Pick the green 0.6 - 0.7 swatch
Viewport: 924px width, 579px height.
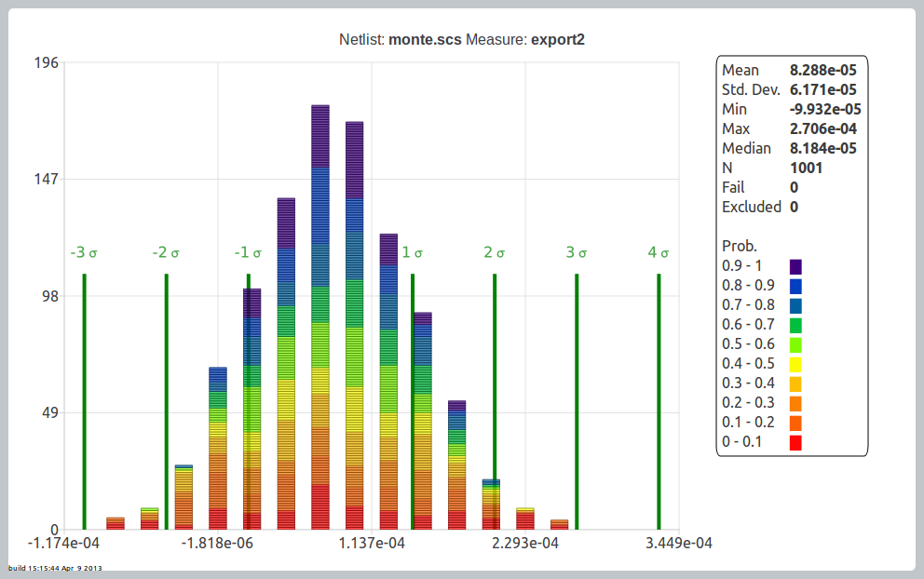pos(795,325)
